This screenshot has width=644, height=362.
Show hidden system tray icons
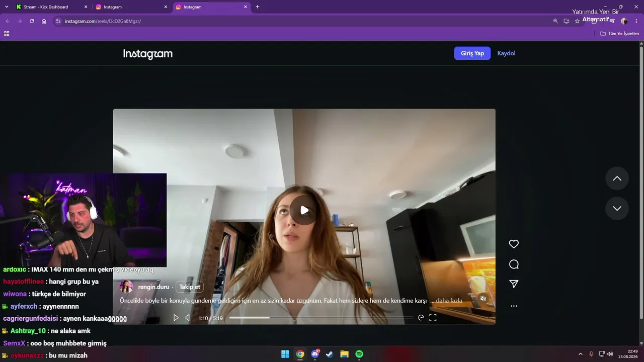point(580,354)
